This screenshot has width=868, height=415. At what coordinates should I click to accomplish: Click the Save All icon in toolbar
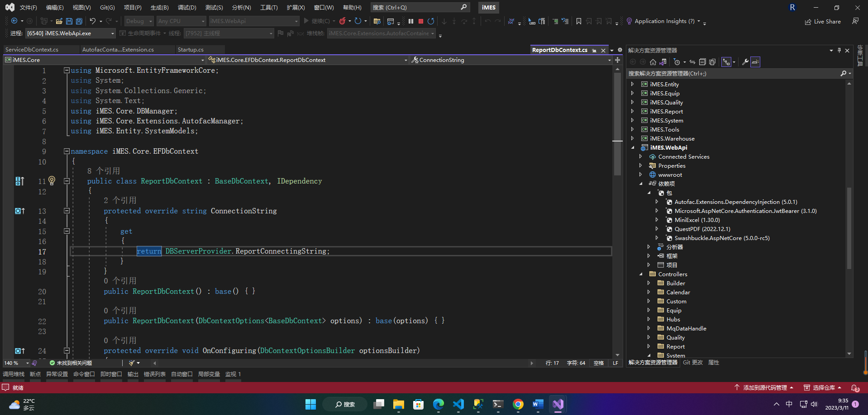coord(79,21)
